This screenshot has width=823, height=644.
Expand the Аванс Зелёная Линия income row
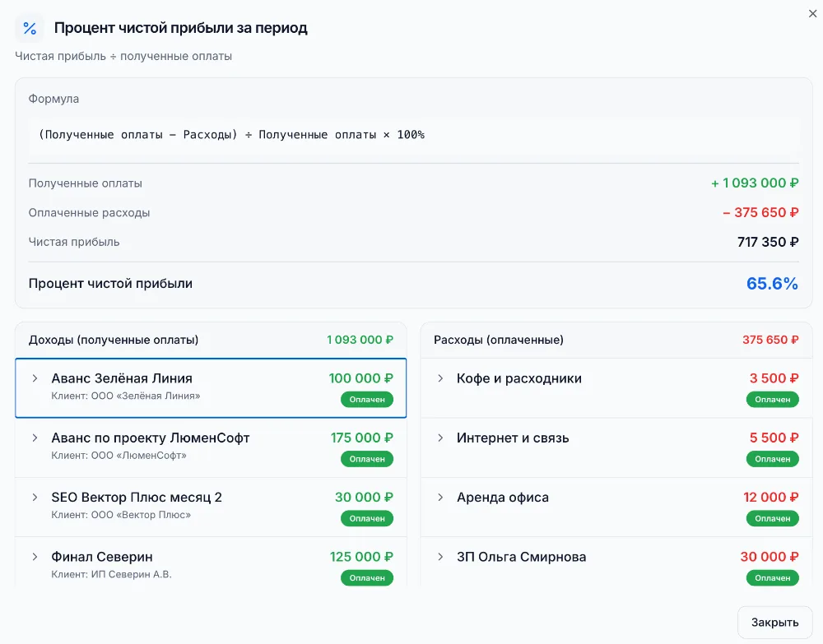(x=35, y=378)
